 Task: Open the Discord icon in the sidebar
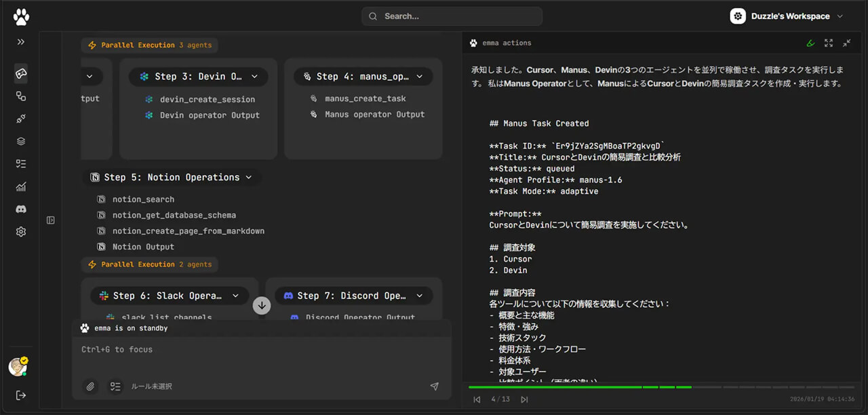tap(20, 209)
